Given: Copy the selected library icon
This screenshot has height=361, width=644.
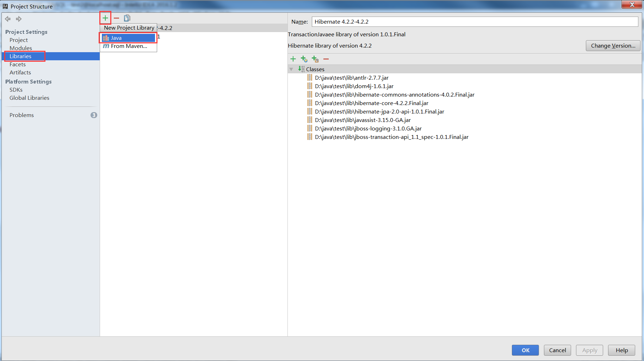Looking at the screenshot, I should (127, 18).
